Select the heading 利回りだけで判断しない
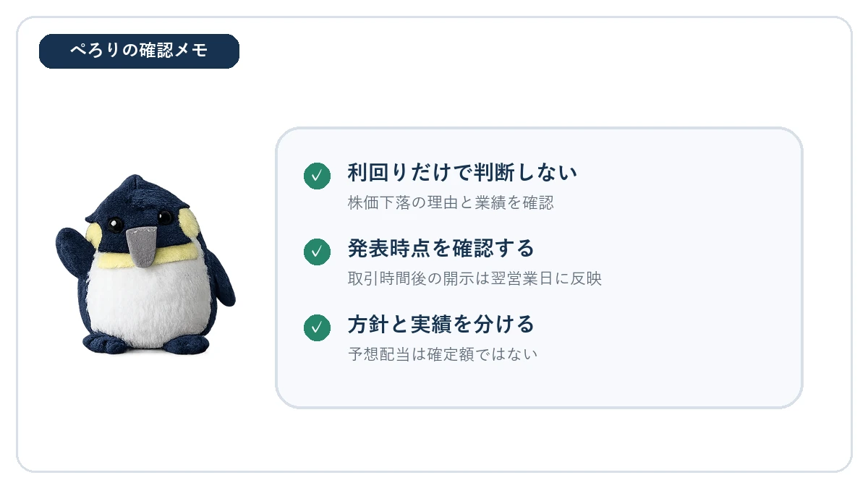This screenshot has height=488, width=868. click(x=462, y=173)
